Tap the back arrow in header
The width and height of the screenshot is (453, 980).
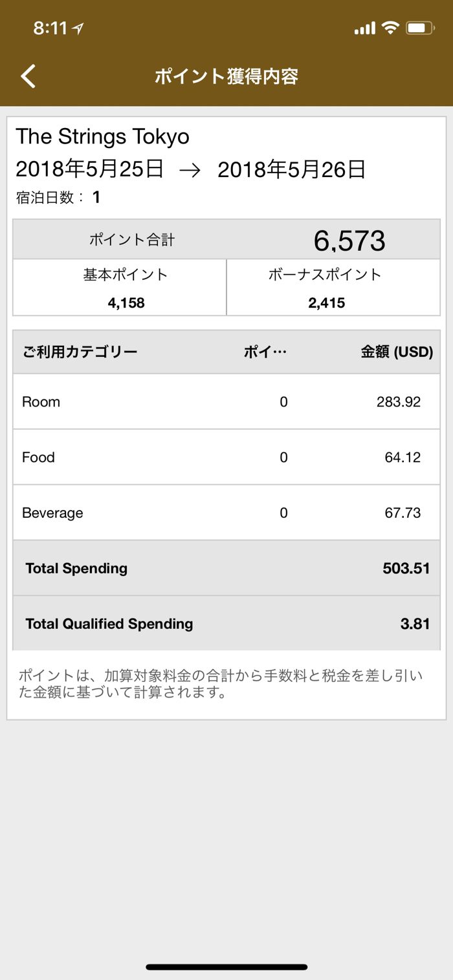tap(28, 76)
